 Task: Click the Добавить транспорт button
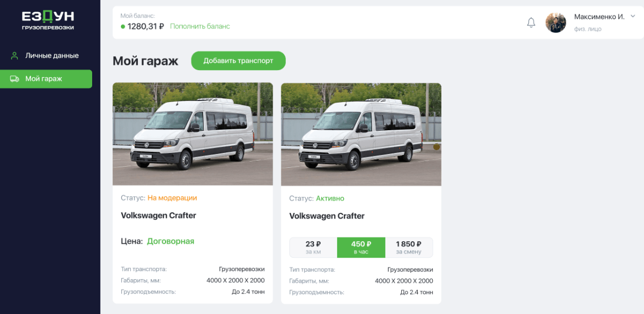[238, 61]
